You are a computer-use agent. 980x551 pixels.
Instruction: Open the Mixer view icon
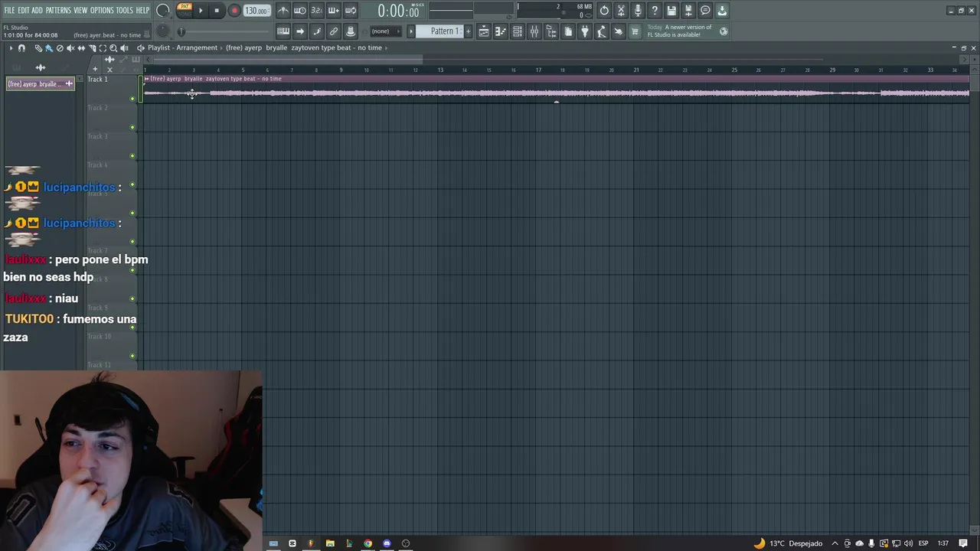click(x=534, y=31)
